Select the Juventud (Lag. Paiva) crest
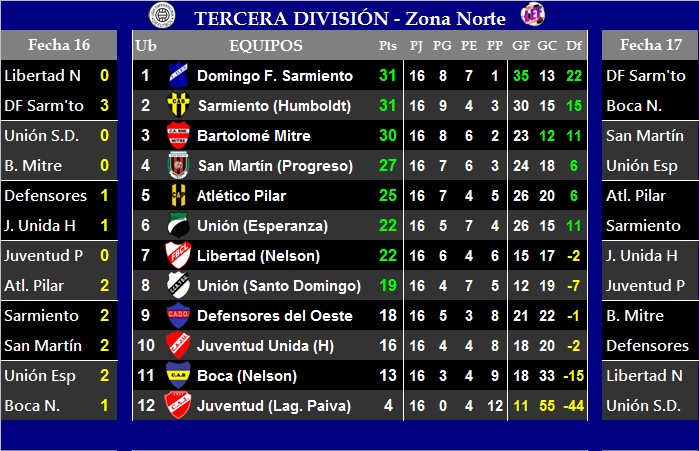Screen dimensions: 699x451 tap(178, 405)
